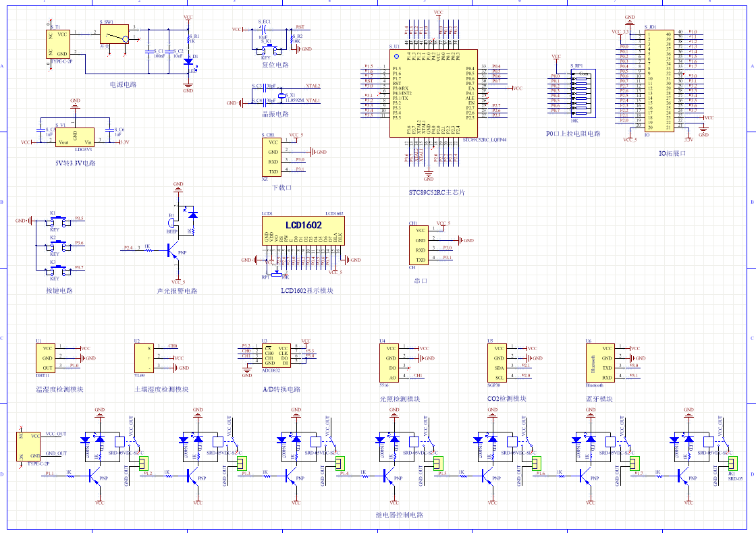Click the SGP30 CO2 sensor module U5
The height and width of the screenshot is (533, 756).
click(x=496, y=363)
